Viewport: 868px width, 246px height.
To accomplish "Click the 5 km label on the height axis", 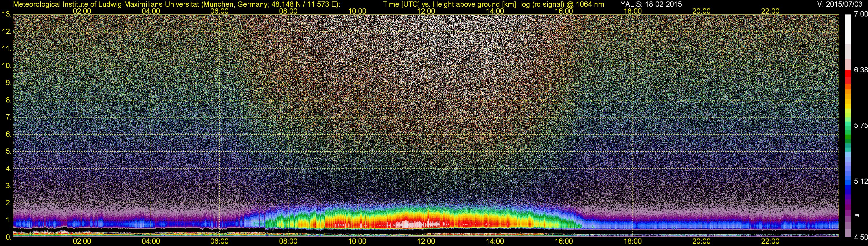I will [8, 151].
